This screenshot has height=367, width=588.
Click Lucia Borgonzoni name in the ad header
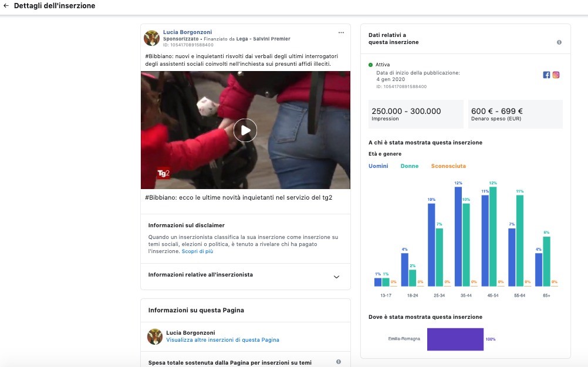[x=187, y=32]
